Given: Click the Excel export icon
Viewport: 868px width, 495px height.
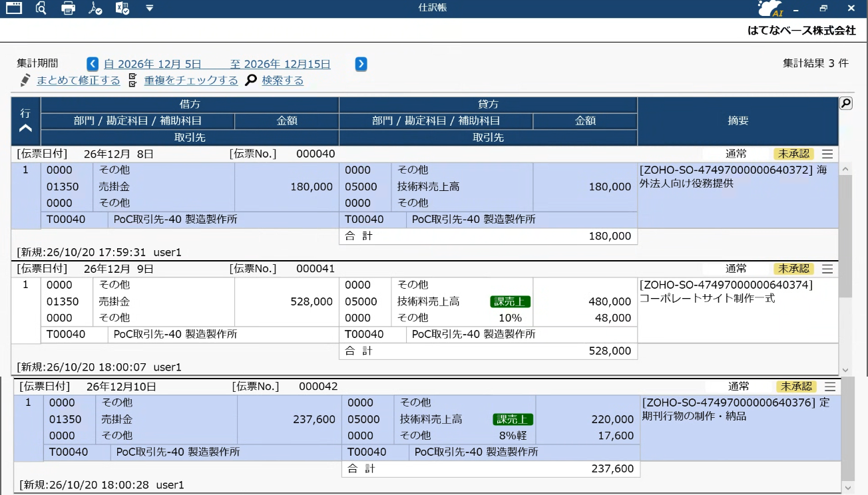Looking at the screenshot, I should [122, 8].
